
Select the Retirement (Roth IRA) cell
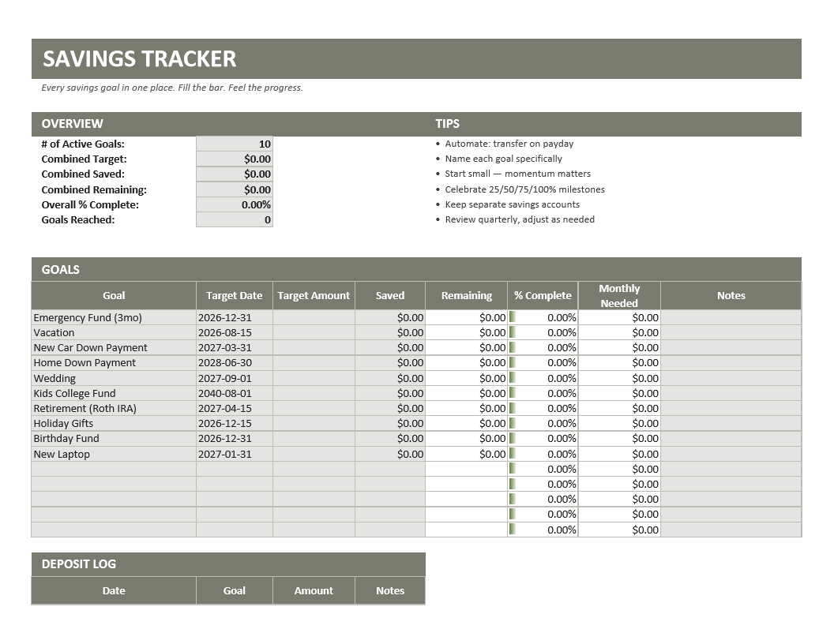(x=114, y=408)
